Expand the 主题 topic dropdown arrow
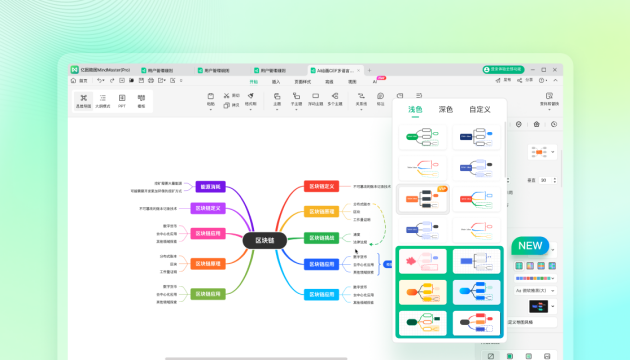 (x=277, y=110)
